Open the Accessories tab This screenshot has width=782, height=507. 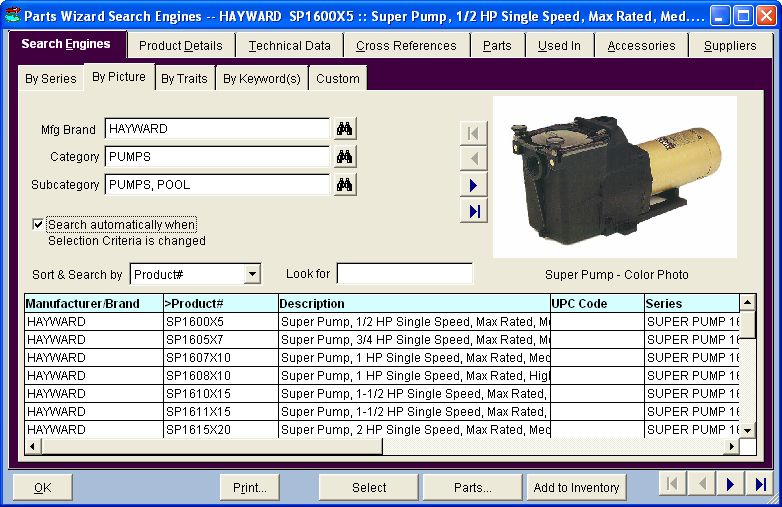point(641,46)
